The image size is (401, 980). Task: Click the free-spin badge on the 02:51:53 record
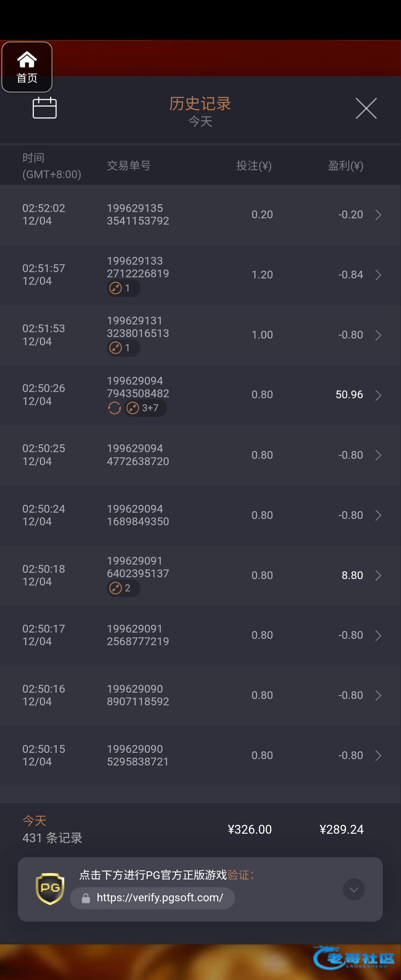[123, 348]
